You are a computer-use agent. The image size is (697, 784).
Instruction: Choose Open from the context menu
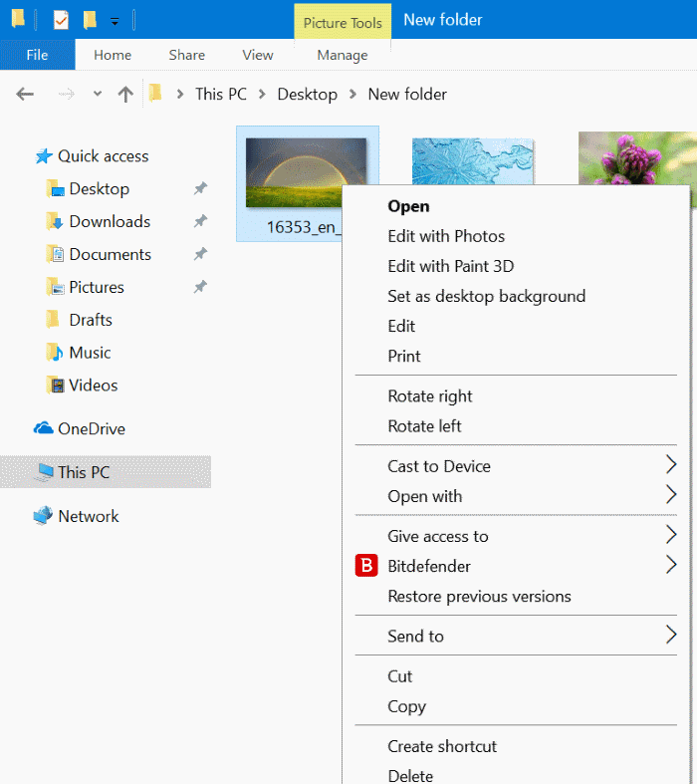[x=408, y=206]
